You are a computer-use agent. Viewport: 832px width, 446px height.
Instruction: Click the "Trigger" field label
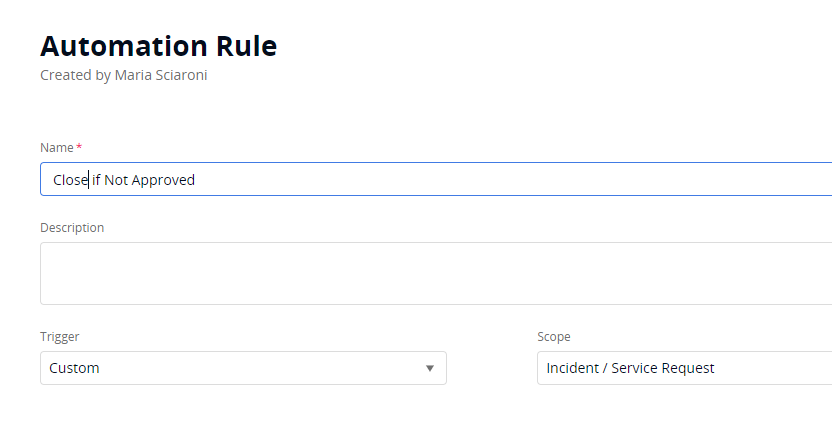[59, 337]
